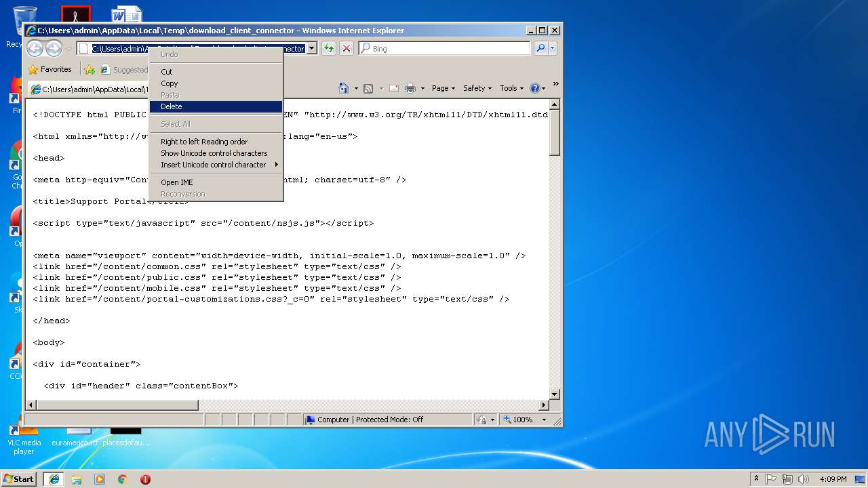
Task: Select the Adobe Reader desktop icon
Action: coord(76,15)
